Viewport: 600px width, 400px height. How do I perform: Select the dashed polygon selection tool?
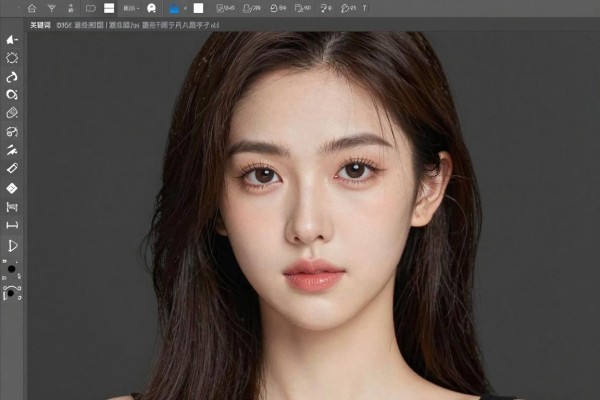[12, 58]
